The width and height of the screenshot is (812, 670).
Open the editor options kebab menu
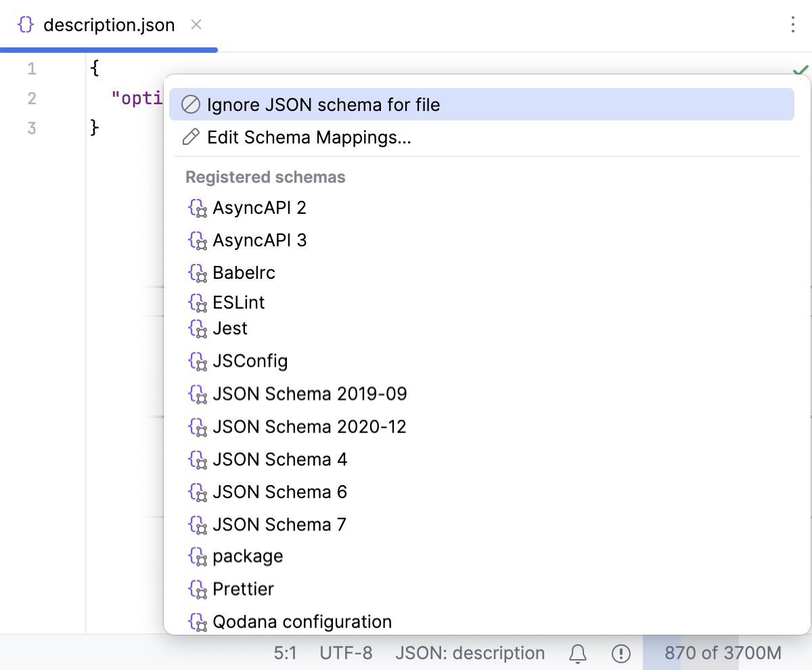point(793,24)
